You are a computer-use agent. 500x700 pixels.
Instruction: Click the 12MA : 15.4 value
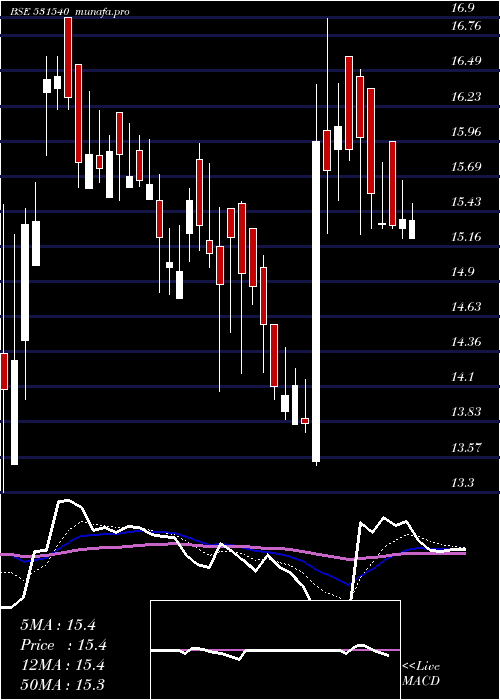[x=62, y=665]
